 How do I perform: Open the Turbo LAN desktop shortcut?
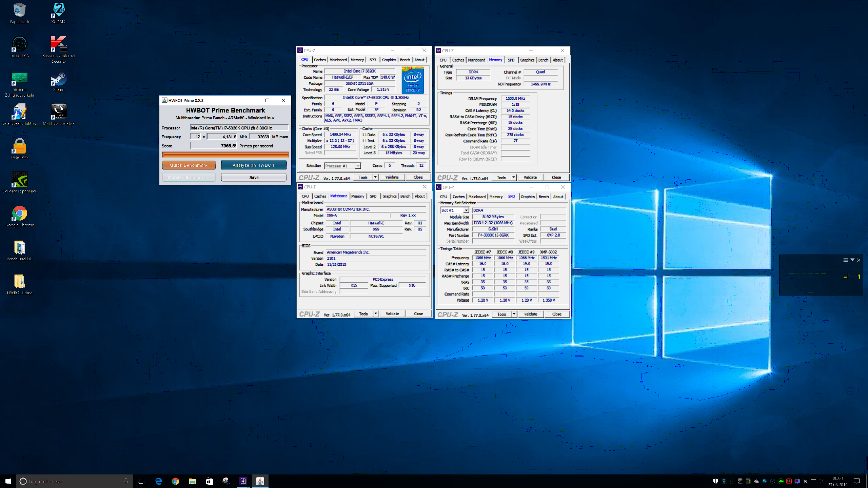20,47
